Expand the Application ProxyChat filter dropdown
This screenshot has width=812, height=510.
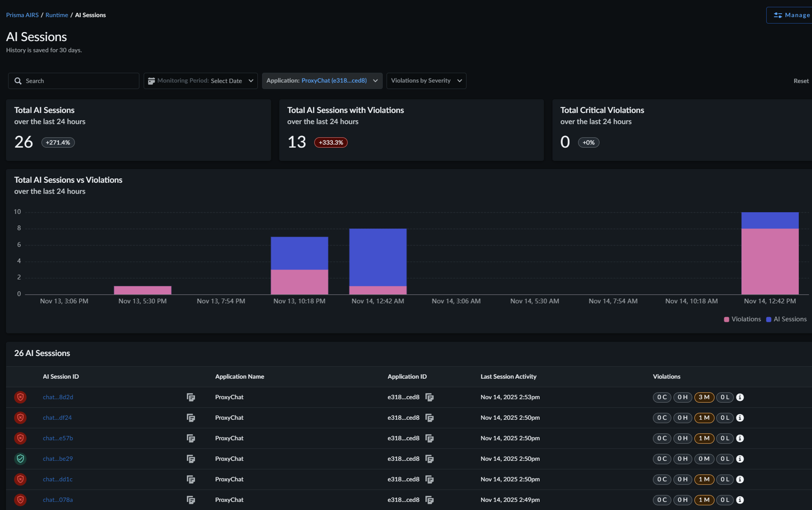click(x=322, y=81)
